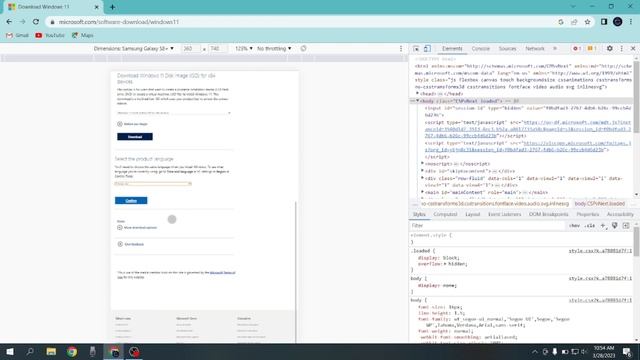
Task: Click the rotate device orientation icon
Action: [x=303, y=48]
